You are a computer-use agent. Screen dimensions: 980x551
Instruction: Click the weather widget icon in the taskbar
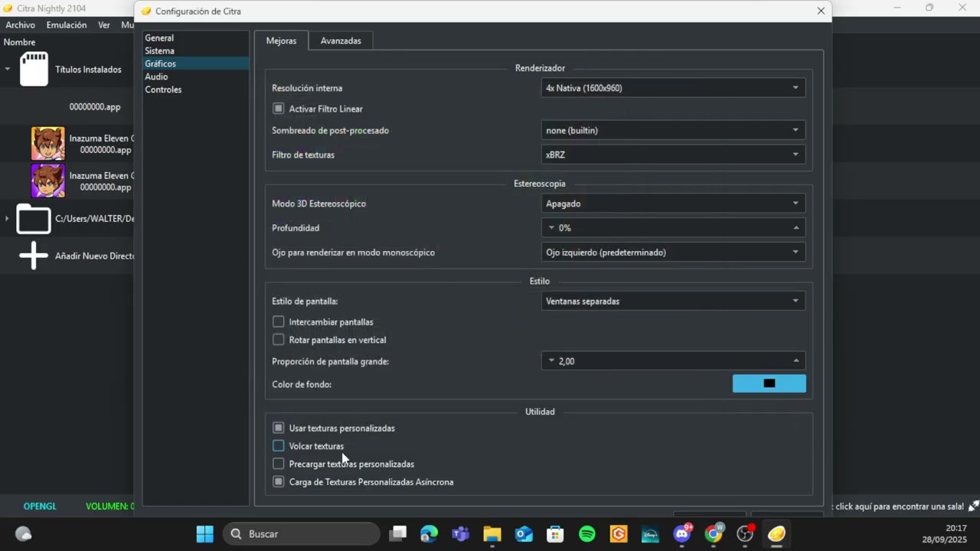[x=24, y=533]
